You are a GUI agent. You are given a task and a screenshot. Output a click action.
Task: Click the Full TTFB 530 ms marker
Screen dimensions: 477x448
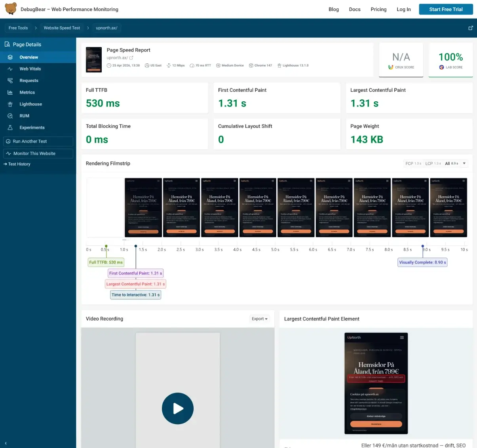106,262
